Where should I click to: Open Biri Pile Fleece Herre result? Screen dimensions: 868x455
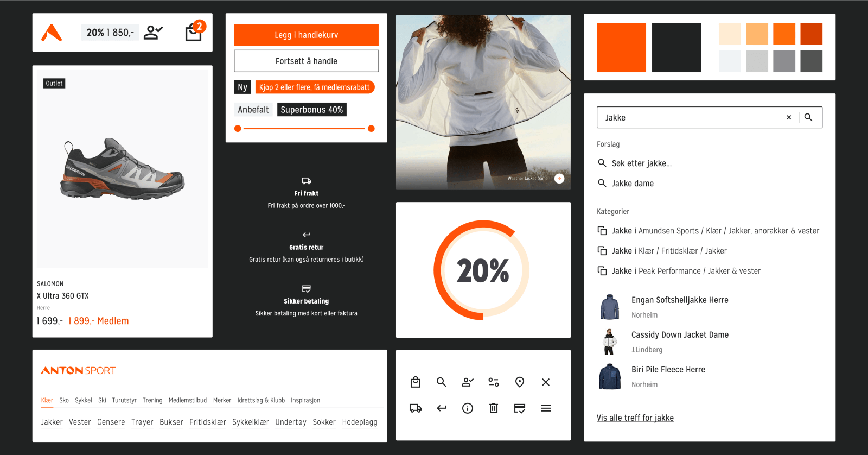(668, 370)
